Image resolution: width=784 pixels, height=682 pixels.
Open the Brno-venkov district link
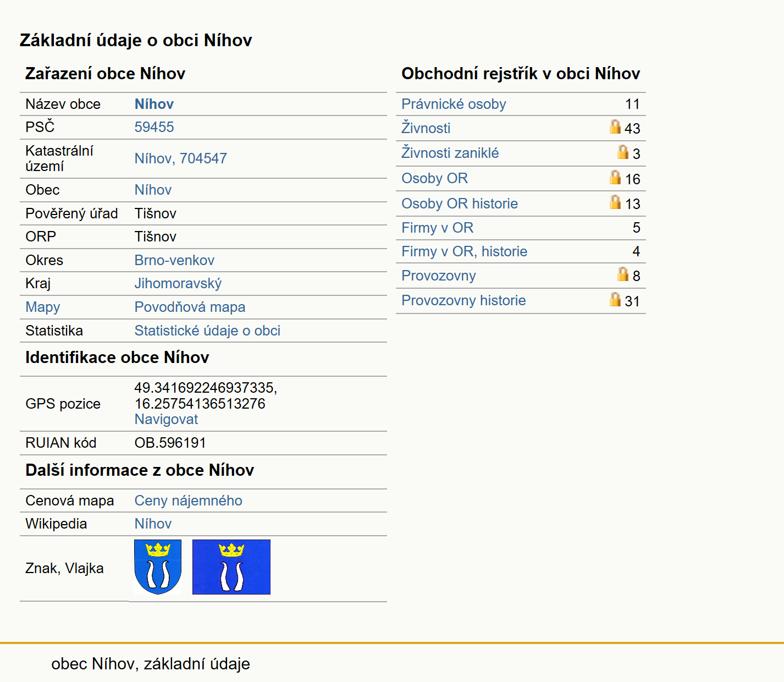[x=174, y=260]
